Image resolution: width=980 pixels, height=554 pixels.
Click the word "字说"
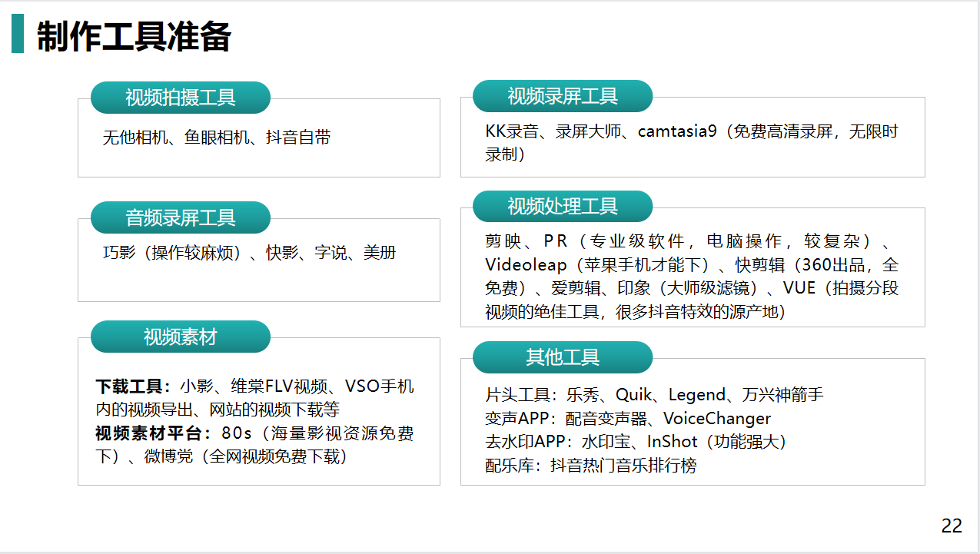point(331,253)
